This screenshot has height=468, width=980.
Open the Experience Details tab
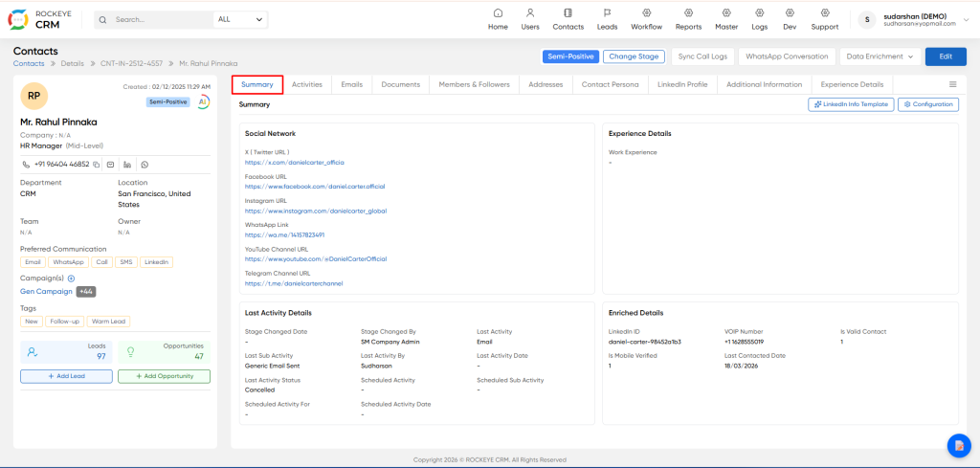[852, 84]
